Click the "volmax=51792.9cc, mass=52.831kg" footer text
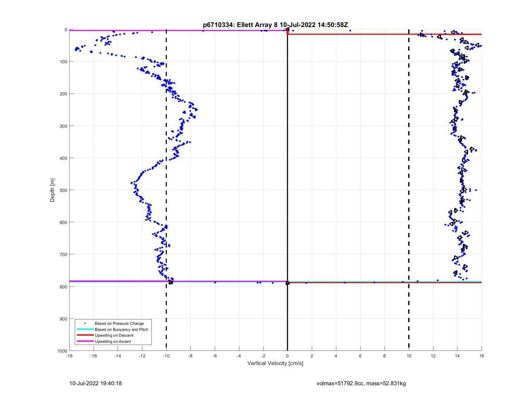This screenshot has width=532, height=394. pos(361,383)
